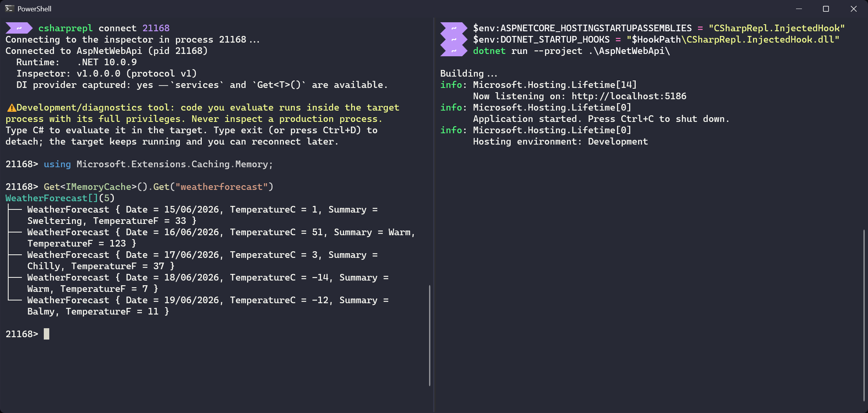Click 'Application started. Press Ctrl+C to shut down.'
The width and height of the screenshot is (868, 413).
tap(601, 119)
